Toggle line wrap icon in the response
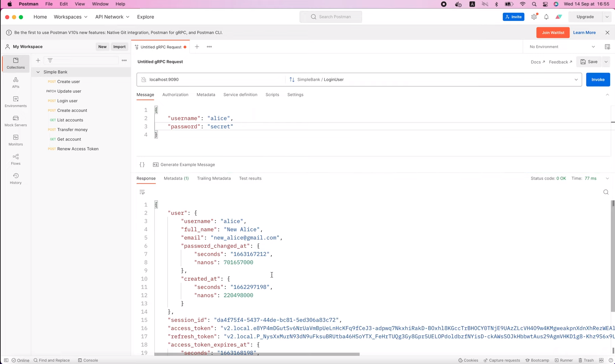 142,192
